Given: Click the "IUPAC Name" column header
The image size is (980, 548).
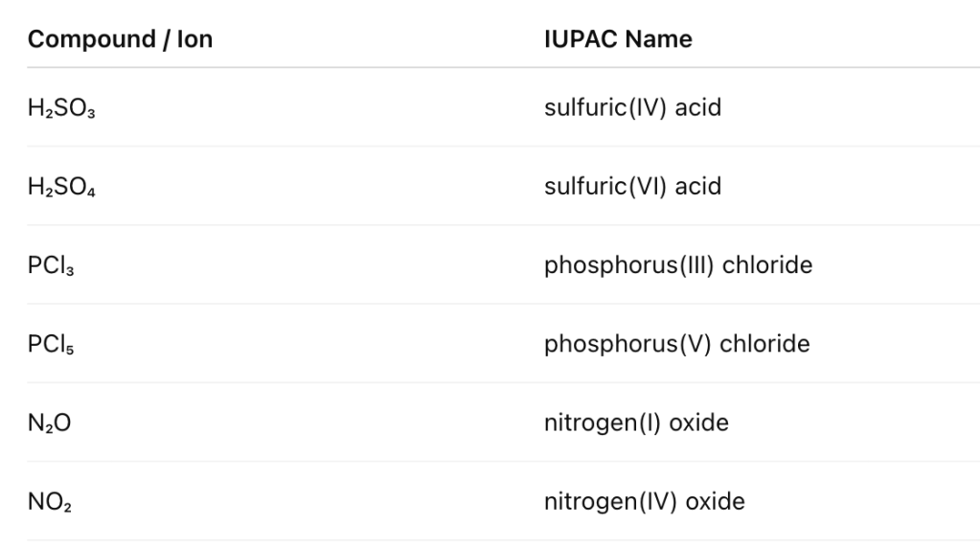Looking at the screenshot, I should coord(618,39).
